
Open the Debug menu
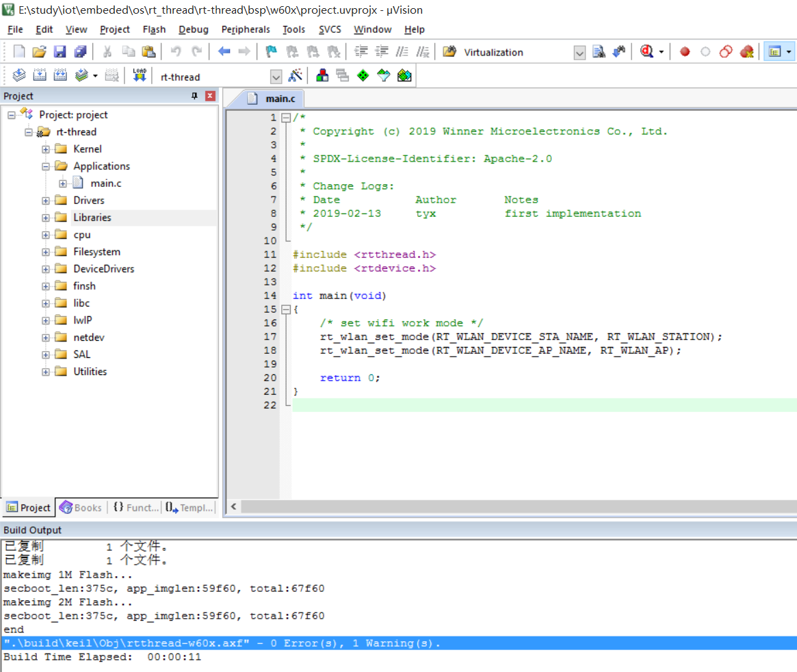tap(193, 29)
